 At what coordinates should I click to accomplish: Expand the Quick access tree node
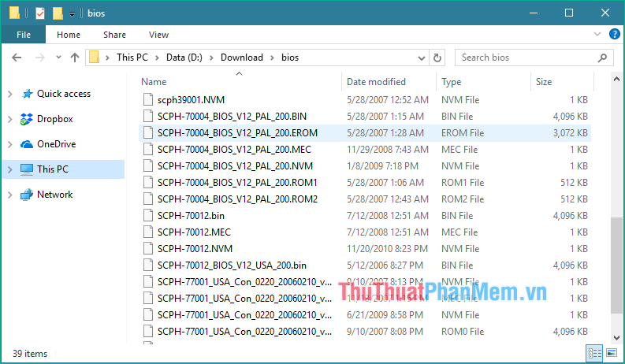9,94
